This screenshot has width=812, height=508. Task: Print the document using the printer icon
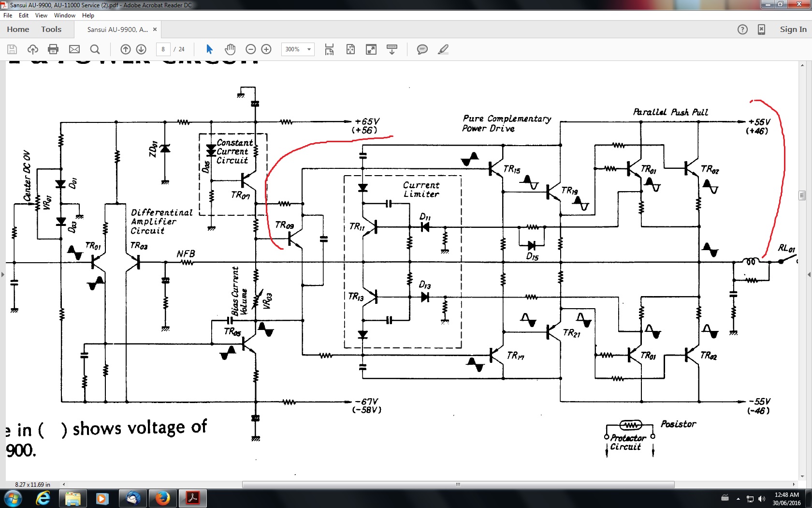[54, 49]
